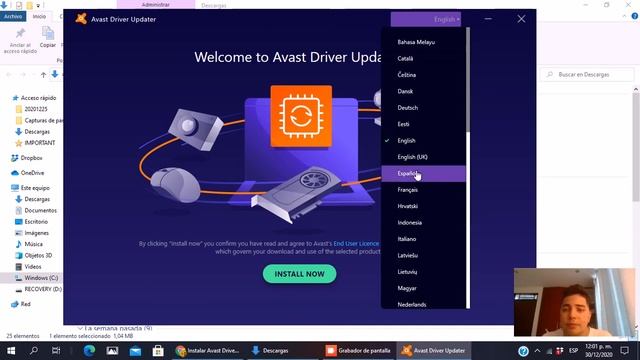Viewport: 640px width, 360px height.
Task: Click the Explorer up-arrow navigation button
Action: [43, 75]
